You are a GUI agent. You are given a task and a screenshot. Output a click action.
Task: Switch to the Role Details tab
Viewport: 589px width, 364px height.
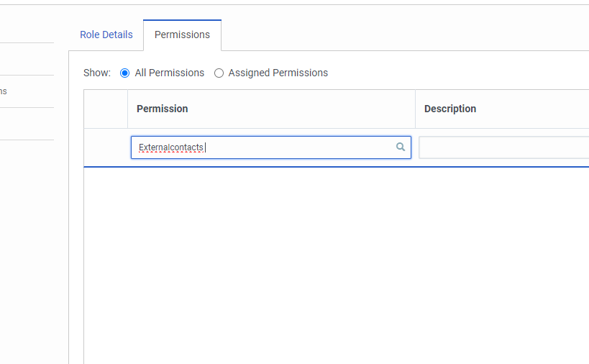[106, 35]
